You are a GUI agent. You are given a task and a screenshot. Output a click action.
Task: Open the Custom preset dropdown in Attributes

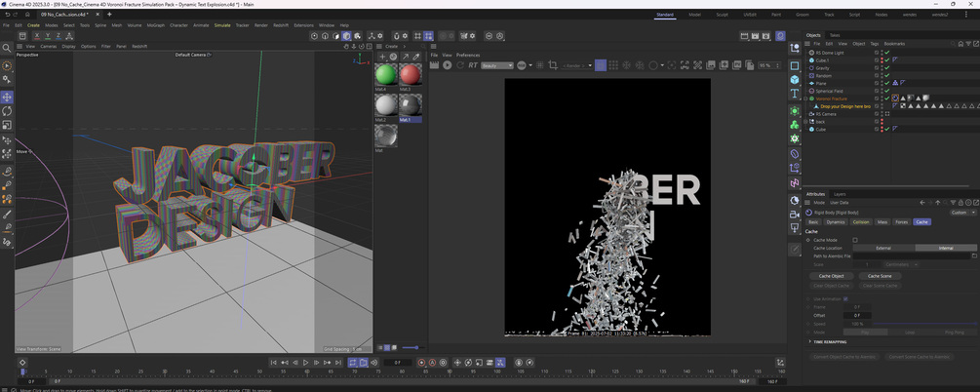click(x=962, y=213)
